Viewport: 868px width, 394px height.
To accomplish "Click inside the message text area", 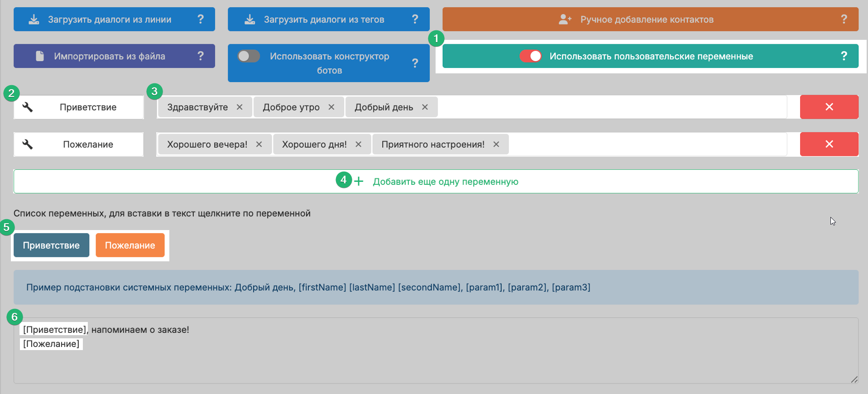I will tap(435, 362).
